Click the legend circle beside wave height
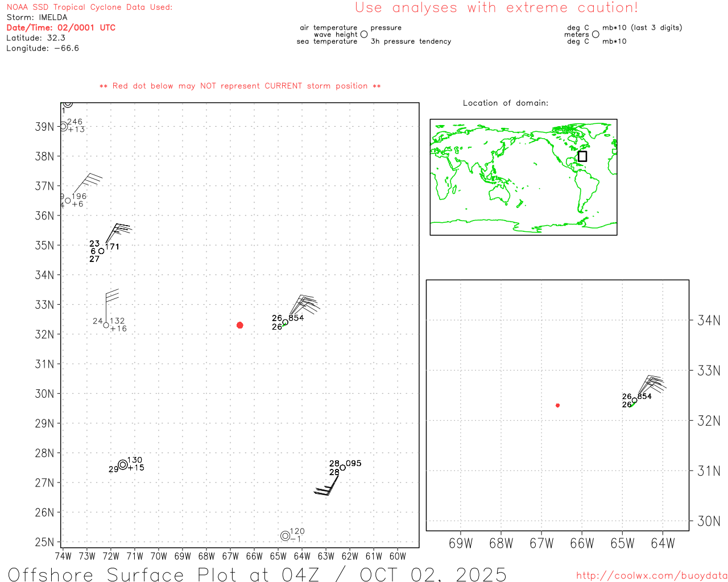728x582 pixels. click(364, 35)
